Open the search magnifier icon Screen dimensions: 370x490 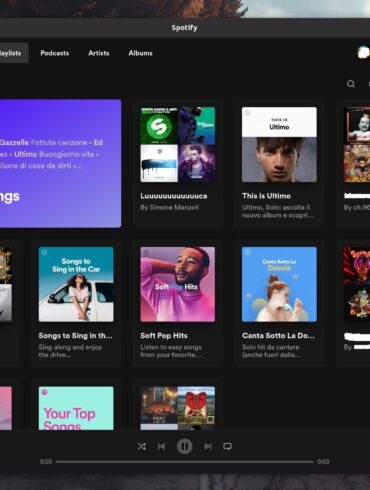[351, 84]
